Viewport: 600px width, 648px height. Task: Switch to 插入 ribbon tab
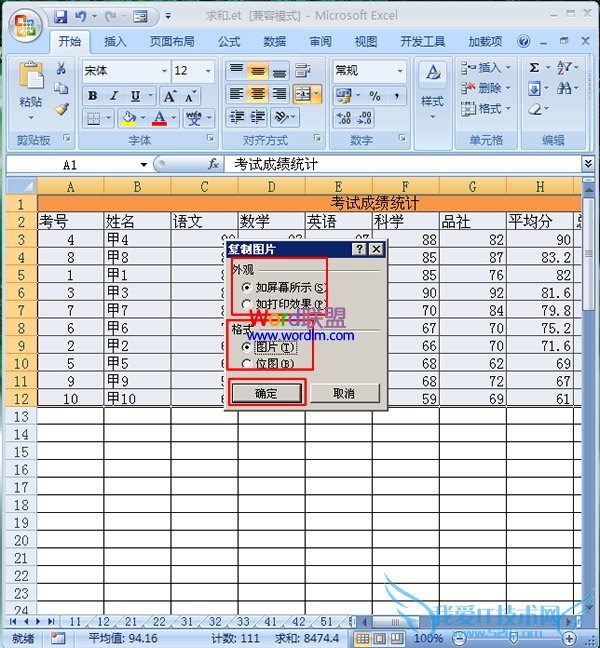115,41
